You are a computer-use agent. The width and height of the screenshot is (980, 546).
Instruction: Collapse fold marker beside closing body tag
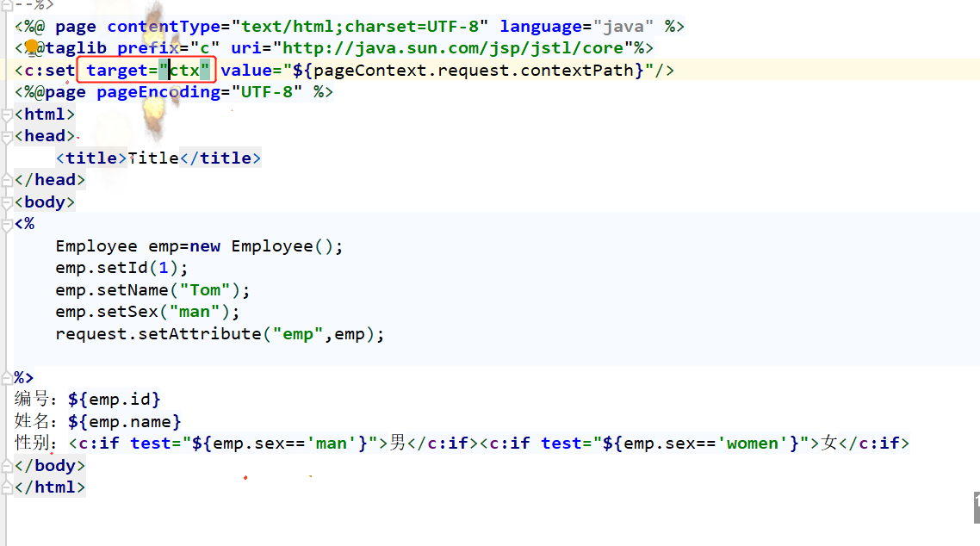[7, 464]
